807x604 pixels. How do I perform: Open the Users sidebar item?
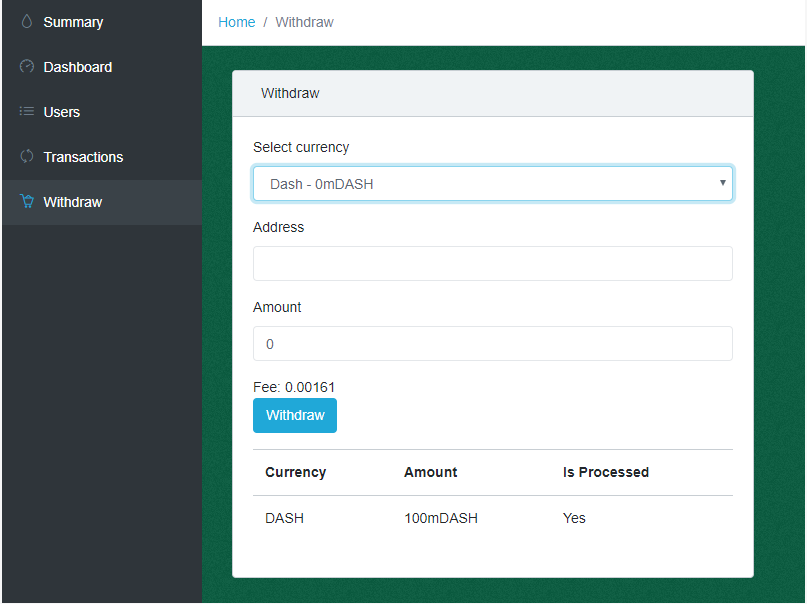[102, 112]
